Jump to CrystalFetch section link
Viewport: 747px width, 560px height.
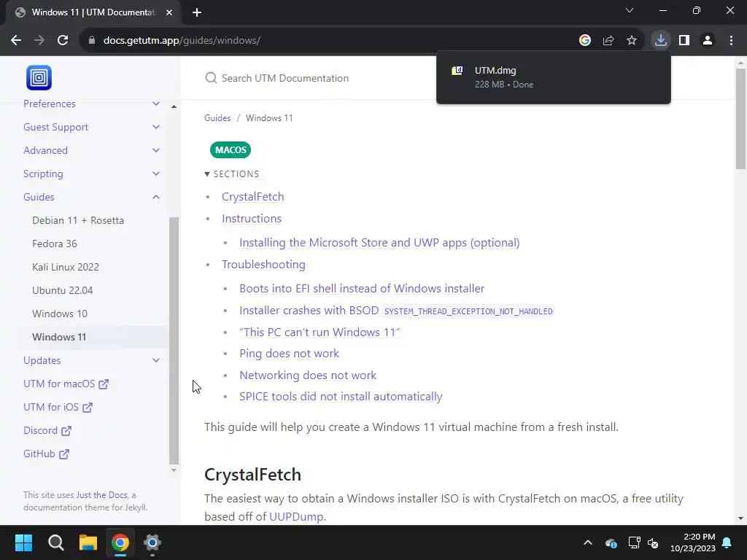252,197
